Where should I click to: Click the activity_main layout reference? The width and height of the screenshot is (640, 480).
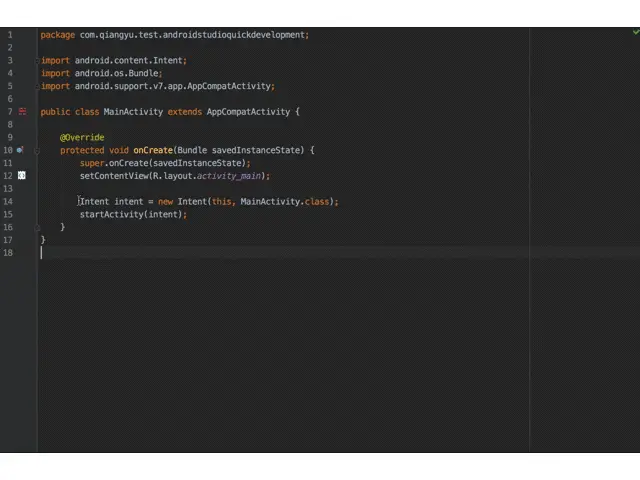(229, 176)
